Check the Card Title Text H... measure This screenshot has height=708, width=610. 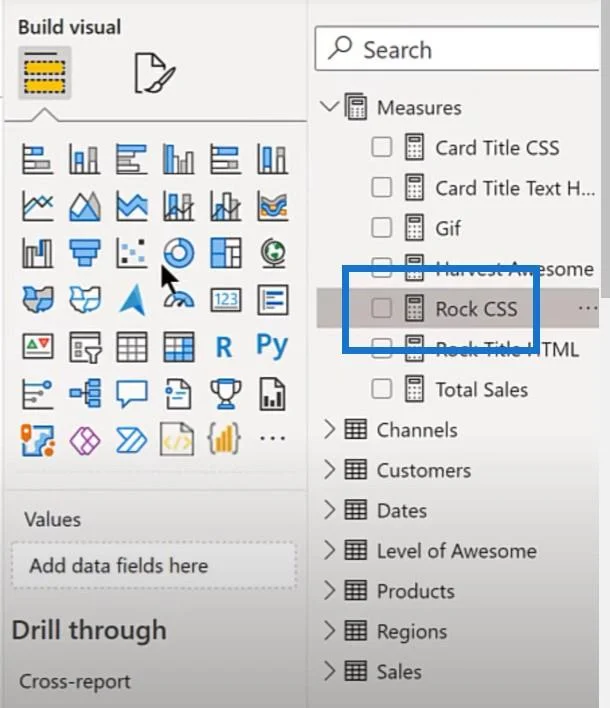[382, 187]
